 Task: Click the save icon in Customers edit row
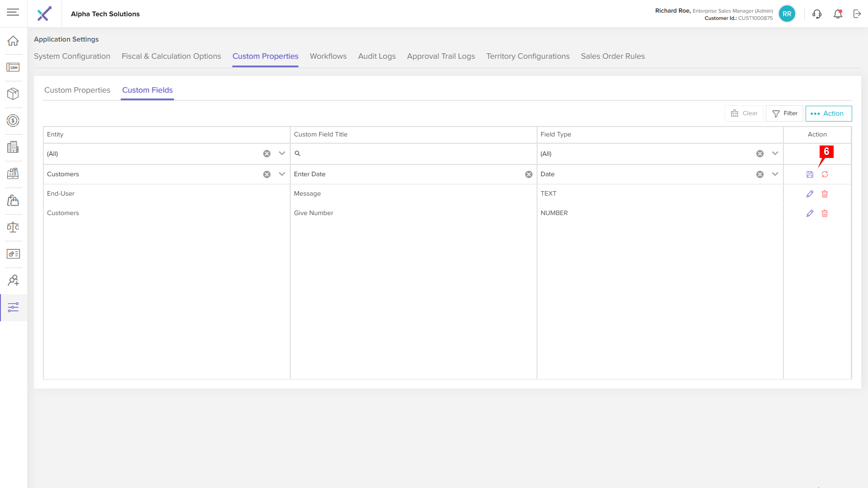(810, 174)
